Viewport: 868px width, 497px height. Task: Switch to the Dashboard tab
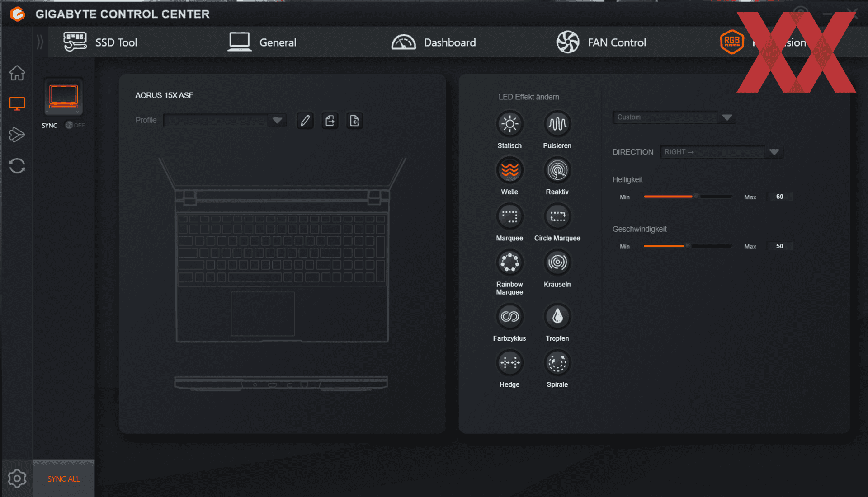pos(434,42)
